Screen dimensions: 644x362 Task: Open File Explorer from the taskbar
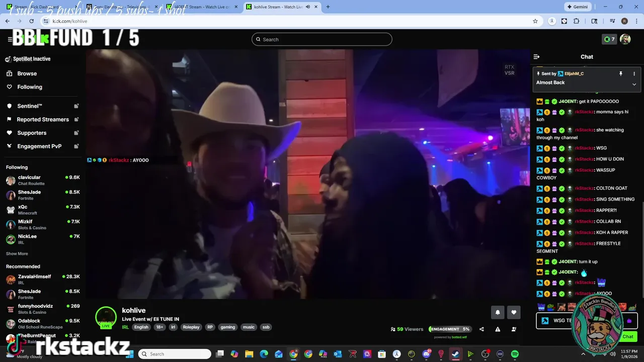pos(249,354)
